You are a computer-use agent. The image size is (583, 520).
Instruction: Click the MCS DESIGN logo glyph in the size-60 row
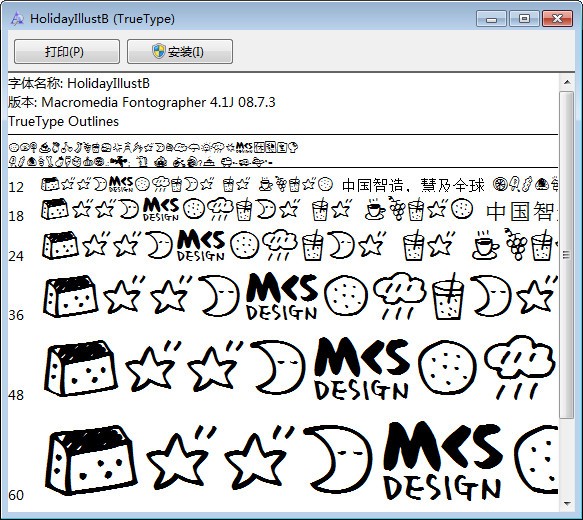point(442,461)
